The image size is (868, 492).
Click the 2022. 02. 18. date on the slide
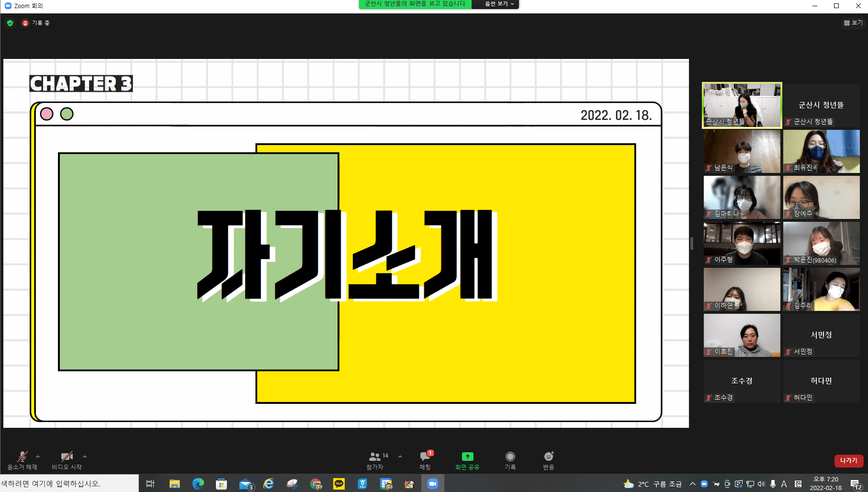click(616, 115)
